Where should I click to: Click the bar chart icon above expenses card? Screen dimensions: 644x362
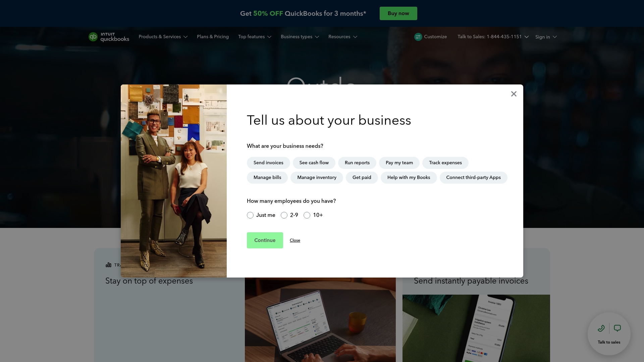pos(108,265)
